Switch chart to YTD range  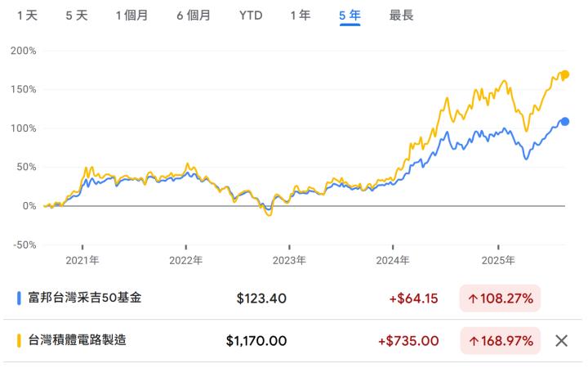tap(251, 16)
